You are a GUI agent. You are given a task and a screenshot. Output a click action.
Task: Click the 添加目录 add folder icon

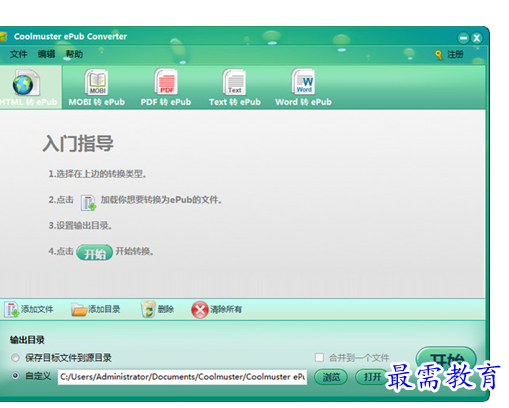79,310
